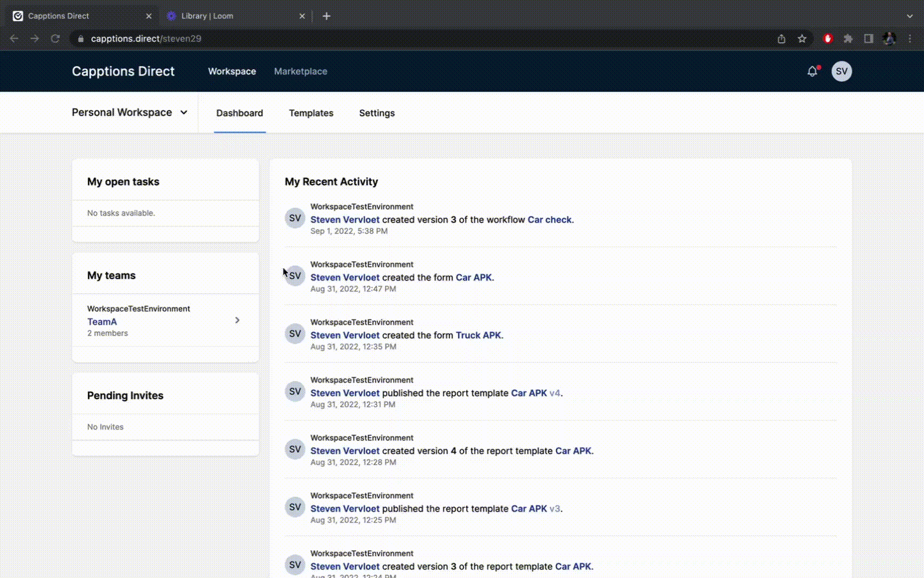The width and height of the screenshot is (924, 578).
Task: Open the Car APK v4 report template link
Action: click(529, 393)
